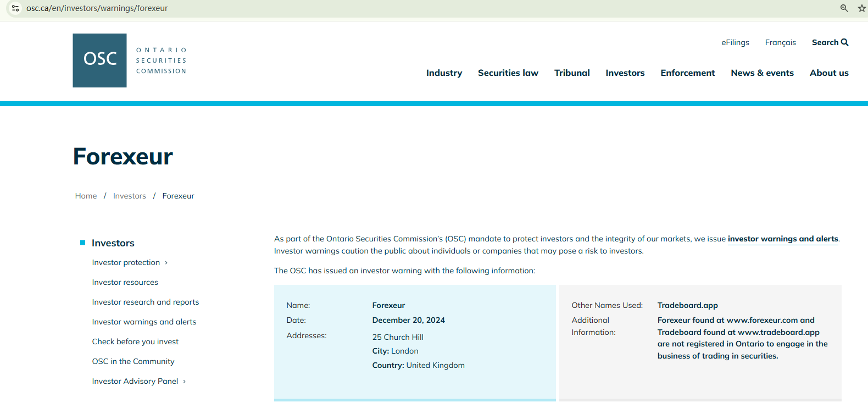
Task: Click the date December 20, 2024
Action: click(x=409, y=320)
